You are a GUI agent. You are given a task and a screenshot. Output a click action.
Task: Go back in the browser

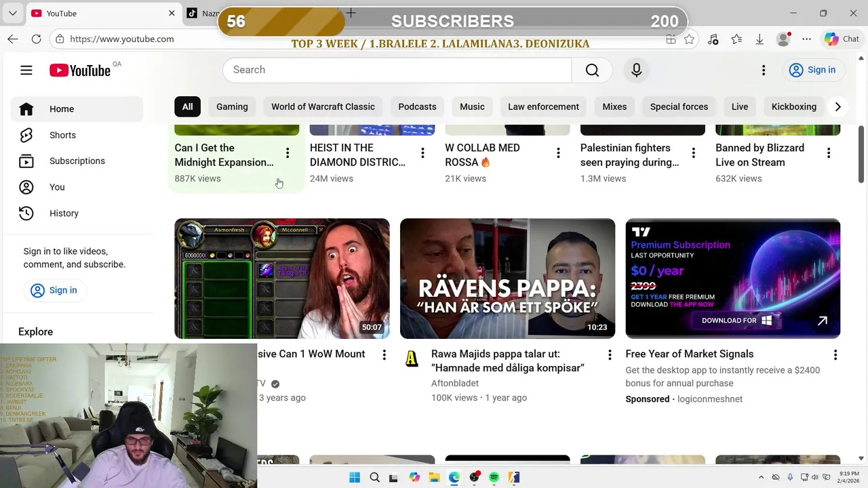[13, 39]
